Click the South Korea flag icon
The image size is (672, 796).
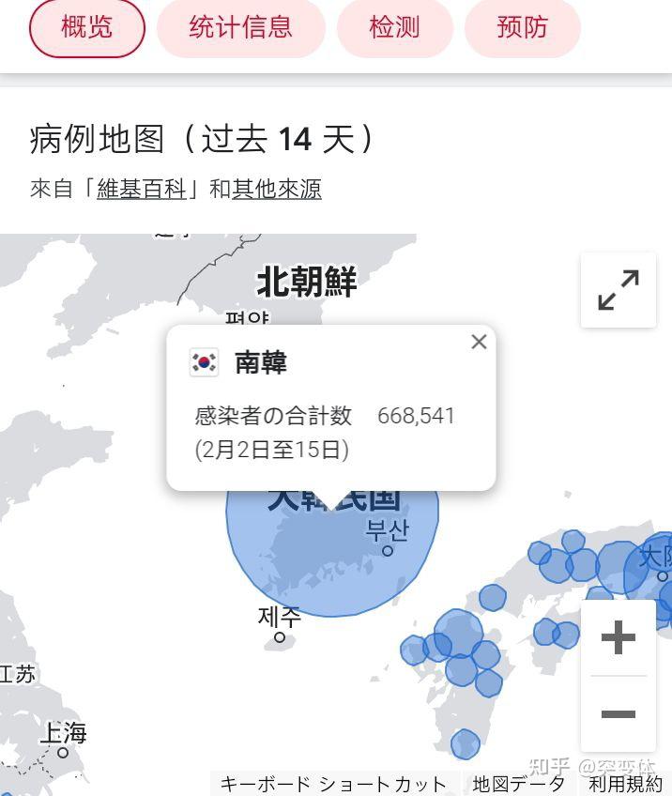[204, 362]
